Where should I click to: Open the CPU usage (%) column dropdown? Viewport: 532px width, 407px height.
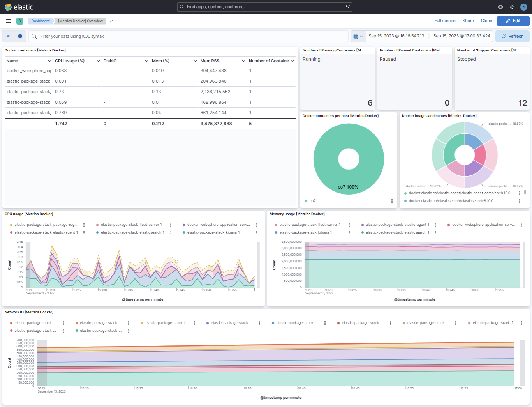(97, 61)
